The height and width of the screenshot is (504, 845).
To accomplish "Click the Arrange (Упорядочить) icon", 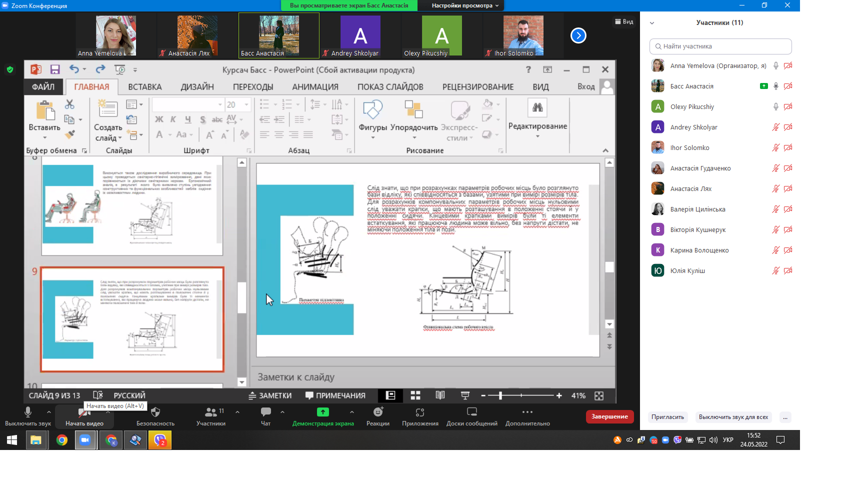I will click(413, 109).
